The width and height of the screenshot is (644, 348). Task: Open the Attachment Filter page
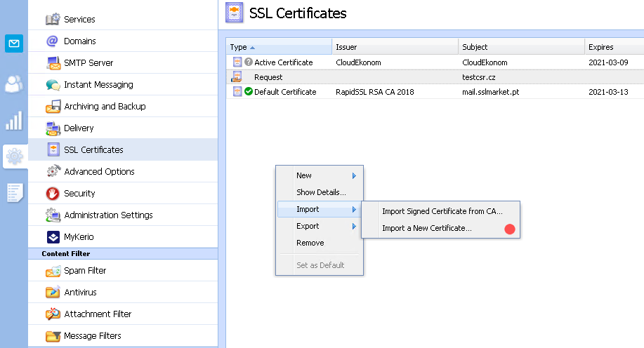[123, 314]
